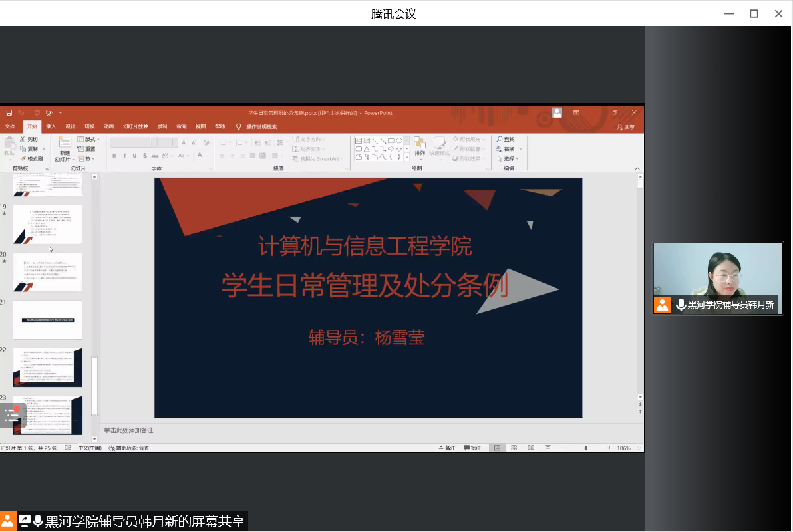Open the Insert (插入) ribbon tab

pyautogui.click(x=51, y=126)
